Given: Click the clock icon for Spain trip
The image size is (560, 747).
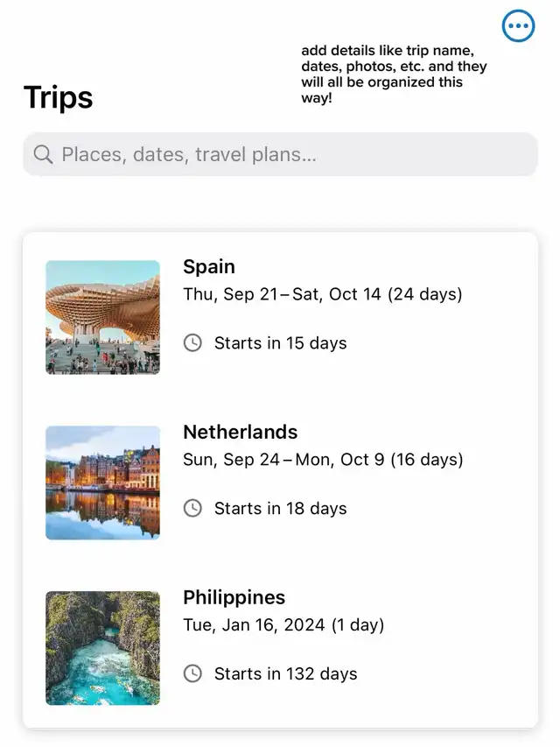Looking at the screenshot, I should (192, 342).
